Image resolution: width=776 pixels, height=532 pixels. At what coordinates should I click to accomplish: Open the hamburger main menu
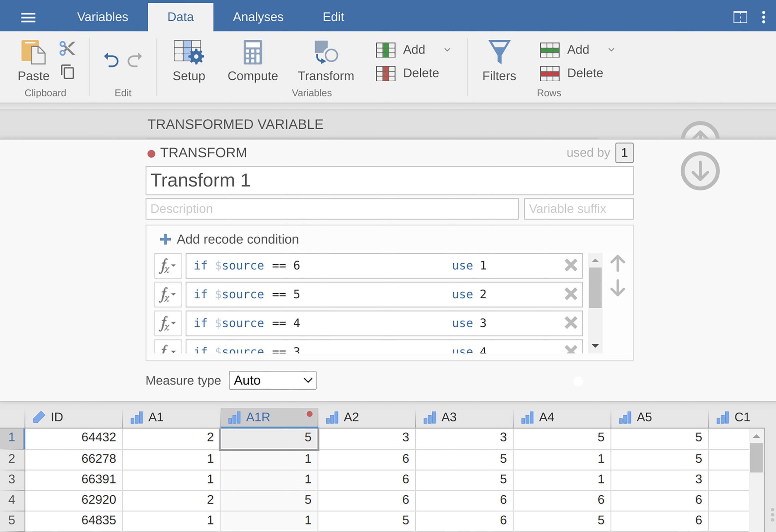pyautogui.click(x=28, y=17)
